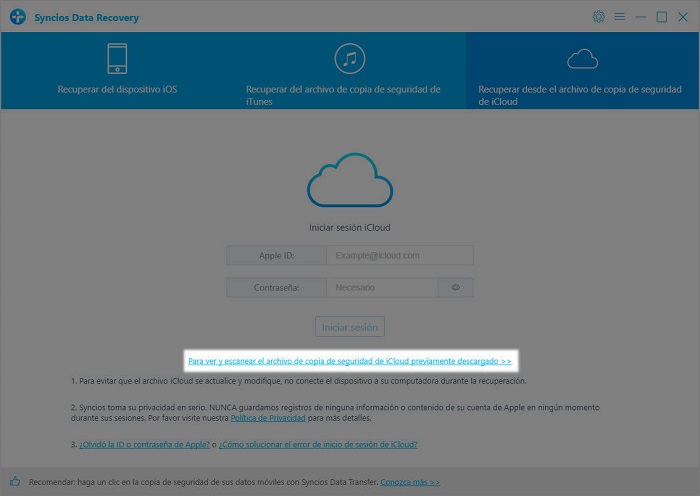Open the Política de Privacidad link
Image resolution: width=700 pixels, height=496 pixels.
pyautogui.click(x=268, y=418)
